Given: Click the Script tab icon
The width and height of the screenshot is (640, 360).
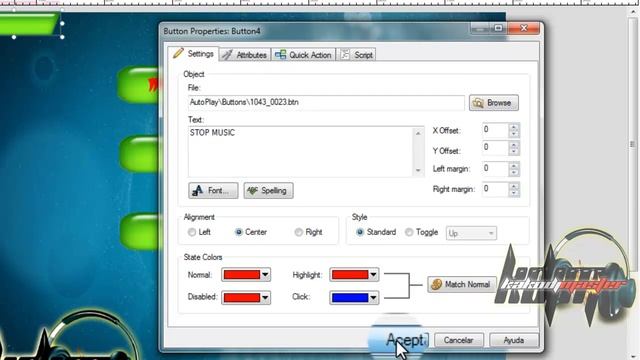Looking at the screenshot, I should click(x=345, y=54).
